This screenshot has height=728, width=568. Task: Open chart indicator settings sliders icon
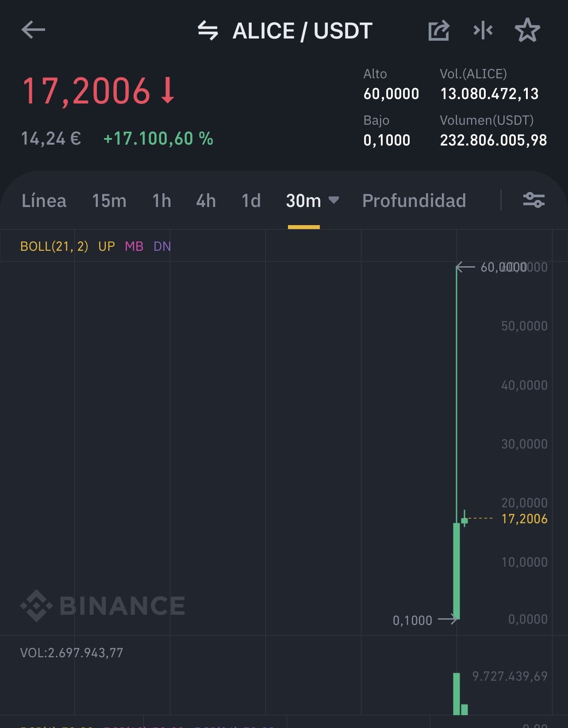[x=534, y=200]
